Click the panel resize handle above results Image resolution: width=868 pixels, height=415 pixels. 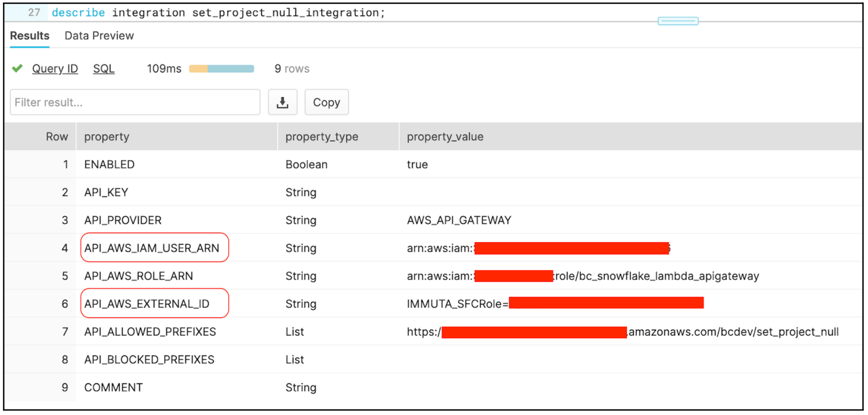pyautogui.click(x=678, y=21)
